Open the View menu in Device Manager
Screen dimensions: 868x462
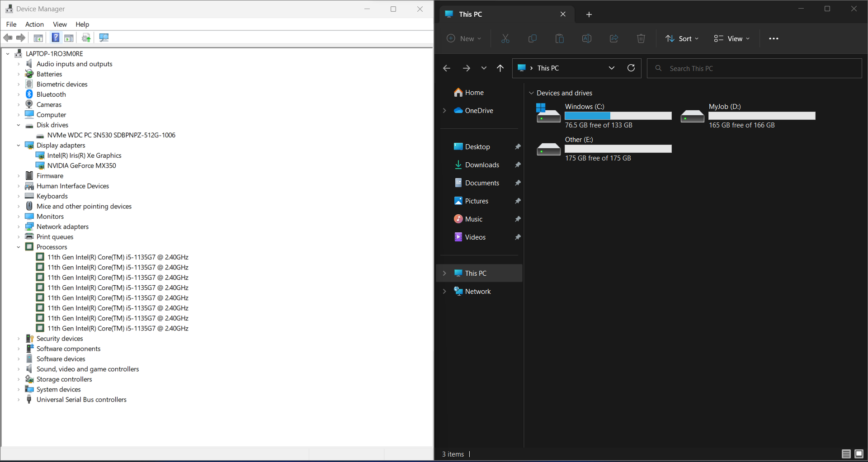(x=60, y=24)
